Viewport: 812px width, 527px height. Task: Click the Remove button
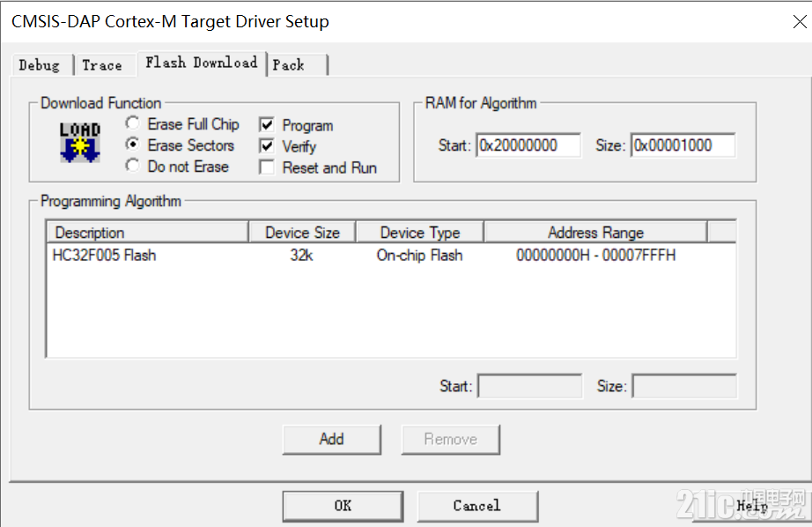coord(451,440)
